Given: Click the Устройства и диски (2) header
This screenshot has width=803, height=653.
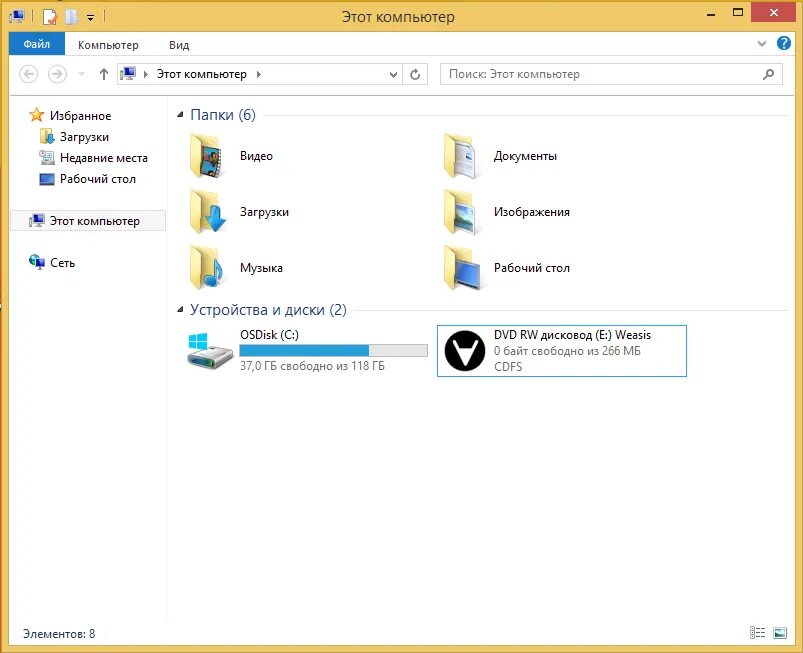Looking at the screenshot, I should click(x=268, y=310).
